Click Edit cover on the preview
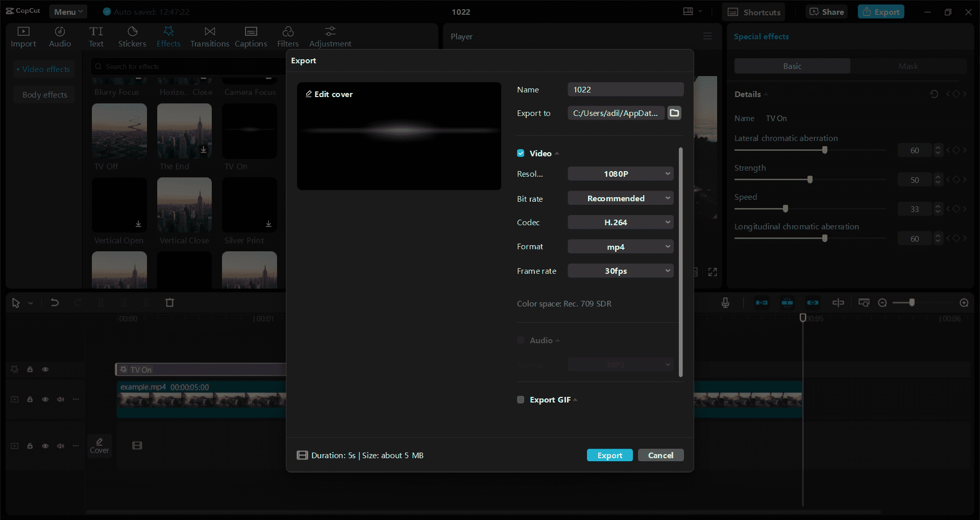The height and width of the screenshot is (520, 980). tap(329, 94)
